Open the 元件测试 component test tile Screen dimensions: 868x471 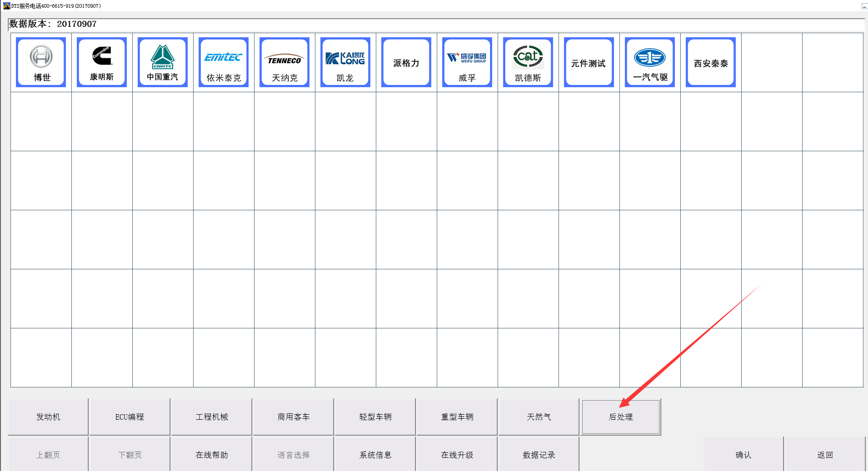[589, 62]
